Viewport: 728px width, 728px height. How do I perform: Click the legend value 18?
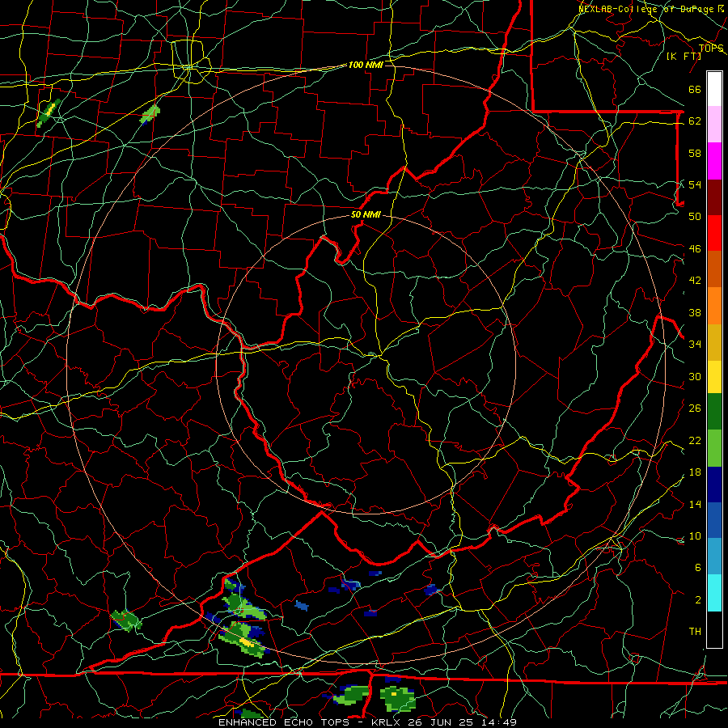click(695, 472)
